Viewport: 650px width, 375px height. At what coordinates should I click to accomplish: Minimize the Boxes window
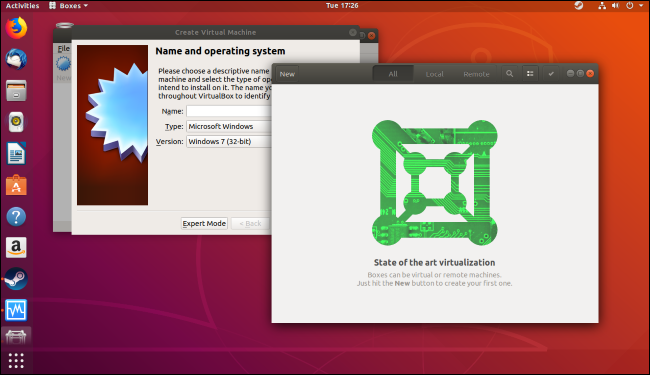(x=570, y=73)
